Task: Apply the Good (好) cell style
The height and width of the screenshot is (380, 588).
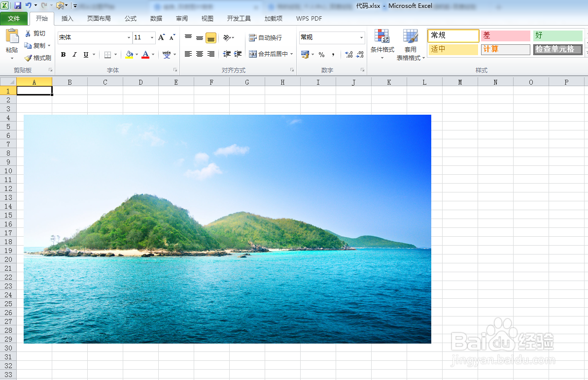Action: pos(557,35)
